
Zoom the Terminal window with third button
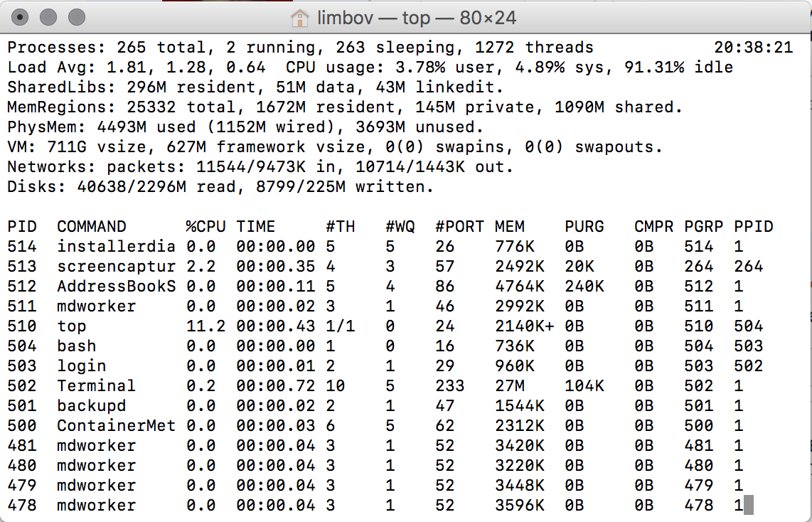coord(77,18)
